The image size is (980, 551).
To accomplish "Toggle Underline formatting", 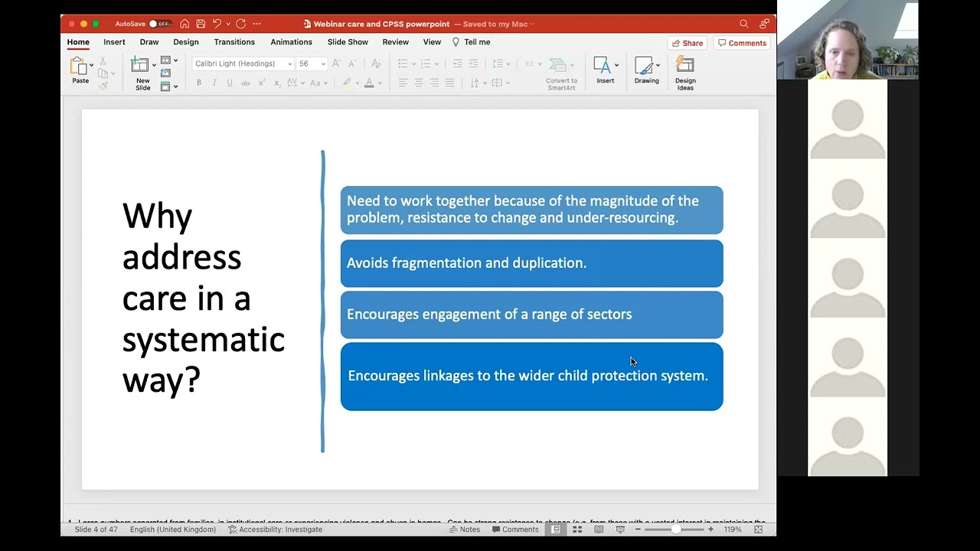I will coord(230,83).
